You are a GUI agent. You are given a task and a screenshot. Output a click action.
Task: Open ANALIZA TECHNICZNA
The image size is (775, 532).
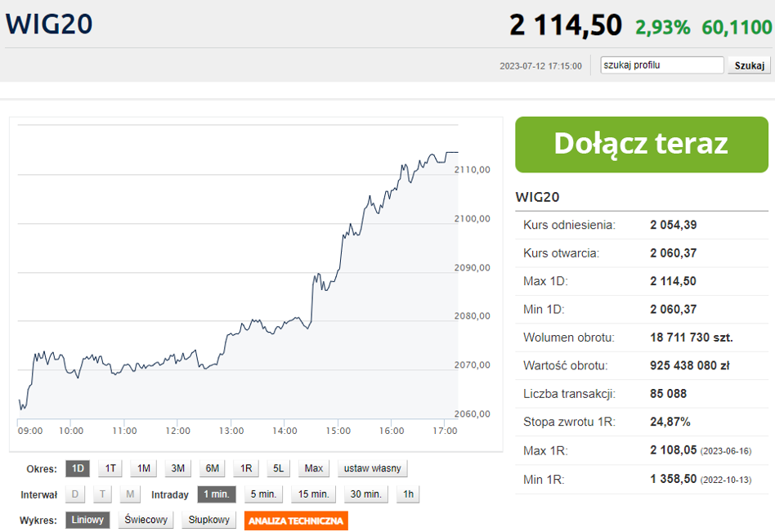pos(296,521)
